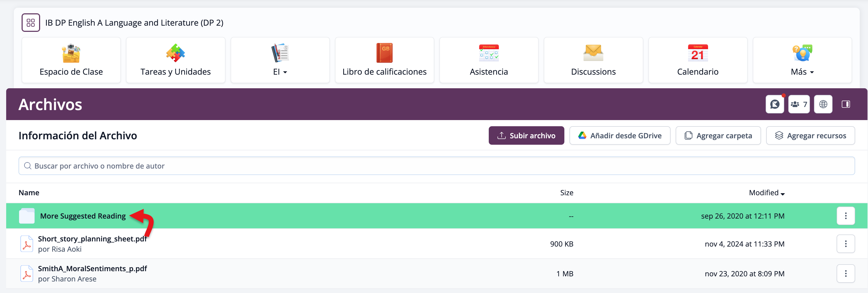Open the members count button
The height and width of the screenshot is (293, 868).
click(799, 104)
